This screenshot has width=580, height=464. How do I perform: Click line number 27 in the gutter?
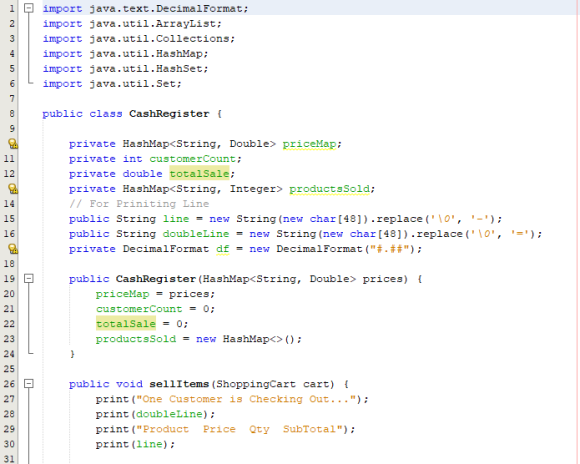pyautogui.click(x=9, y=399)
